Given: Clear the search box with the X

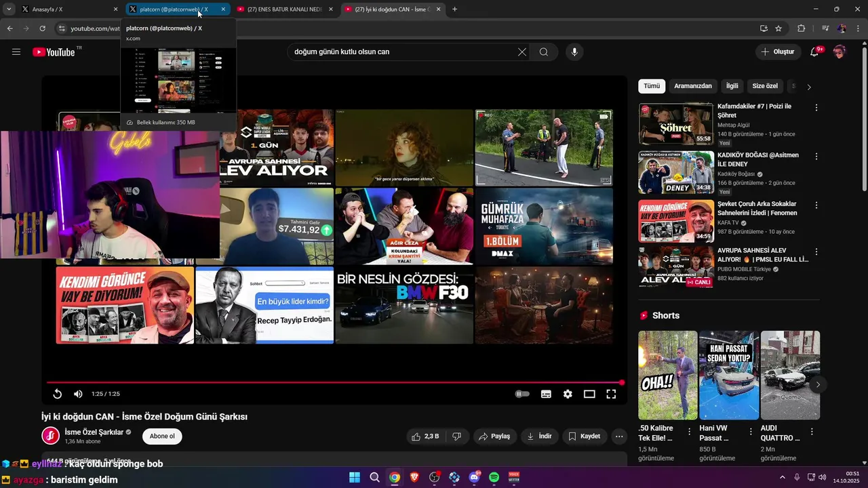Looking at the screenshot, I should pyautogui.click(x=522, y=52).
